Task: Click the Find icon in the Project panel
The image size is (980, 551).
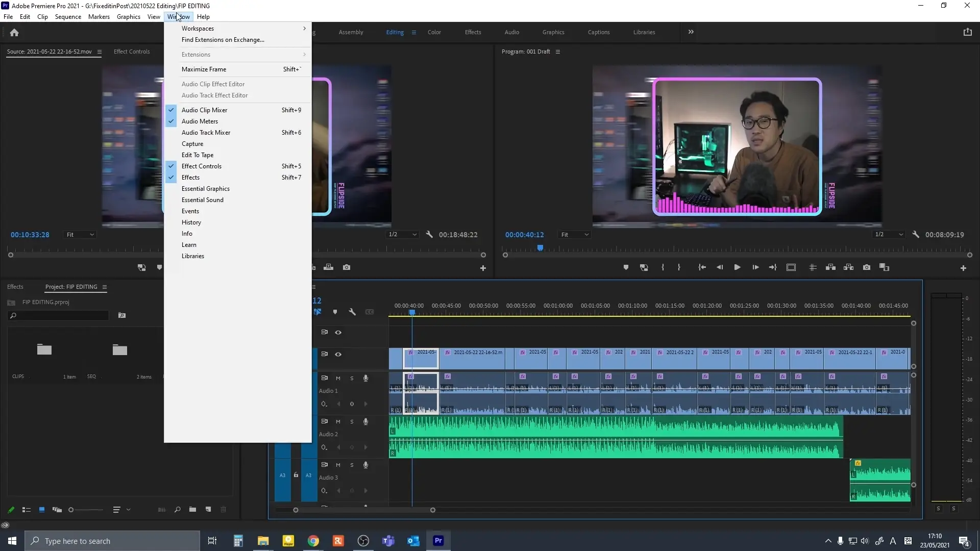Action: pos(177,510)
